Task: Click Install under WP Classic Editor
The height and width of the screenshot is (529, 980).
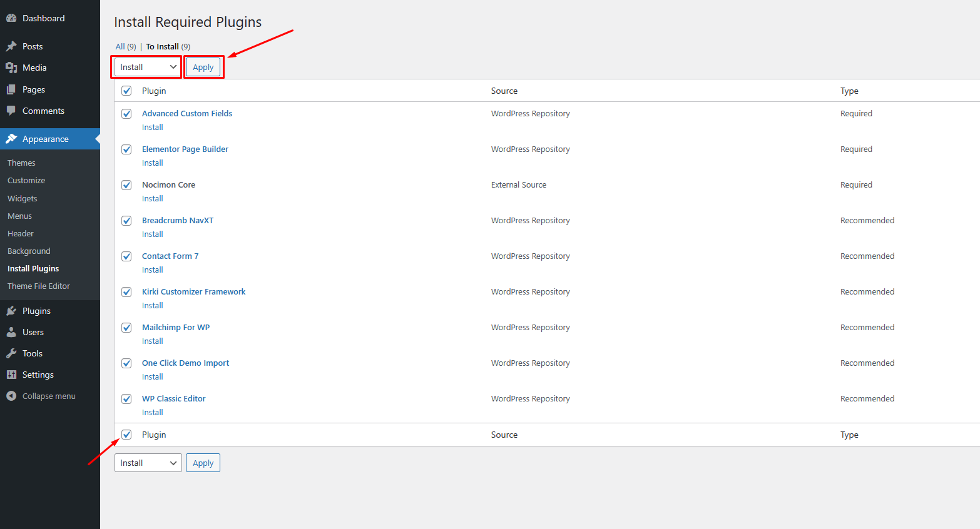Action: (x=153, y=412)
